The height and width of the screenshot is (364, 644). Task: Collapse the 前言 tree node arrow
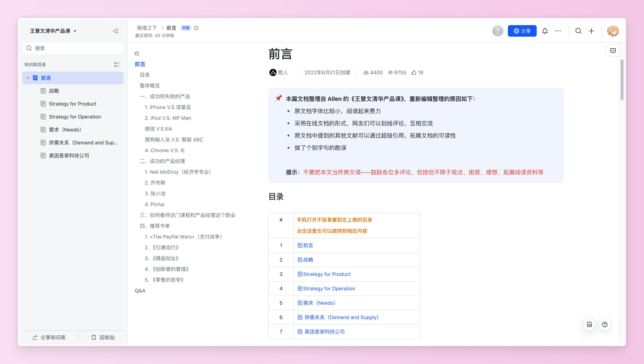28,78
